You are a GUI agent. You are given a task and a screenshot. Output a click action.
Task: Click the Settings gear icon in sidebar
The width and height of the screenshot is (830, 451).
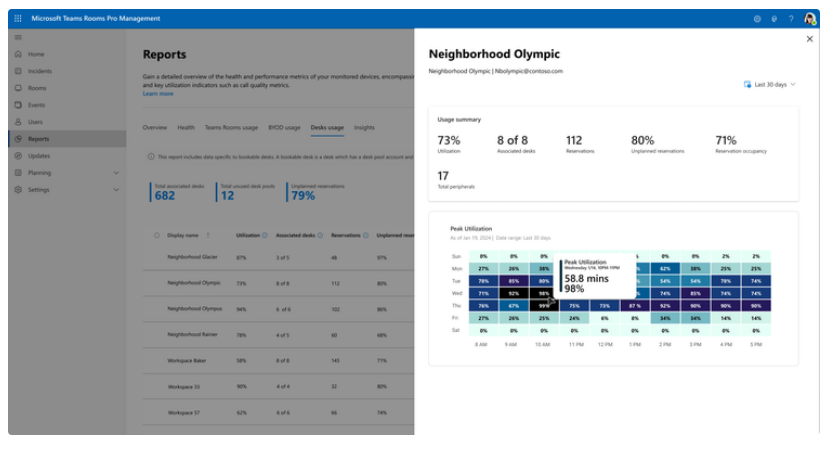[x=18, y=190]
